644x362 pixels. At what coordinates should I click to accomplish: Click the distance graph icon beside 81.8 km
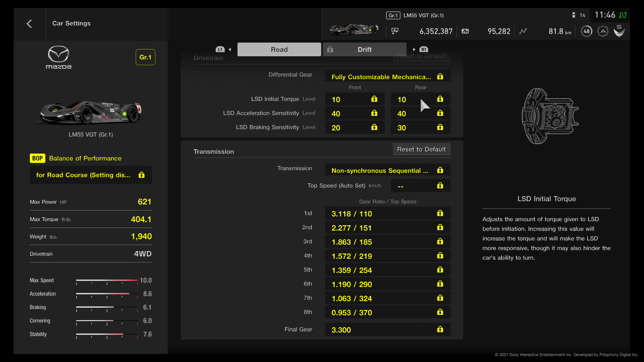[x=523, y=31]
